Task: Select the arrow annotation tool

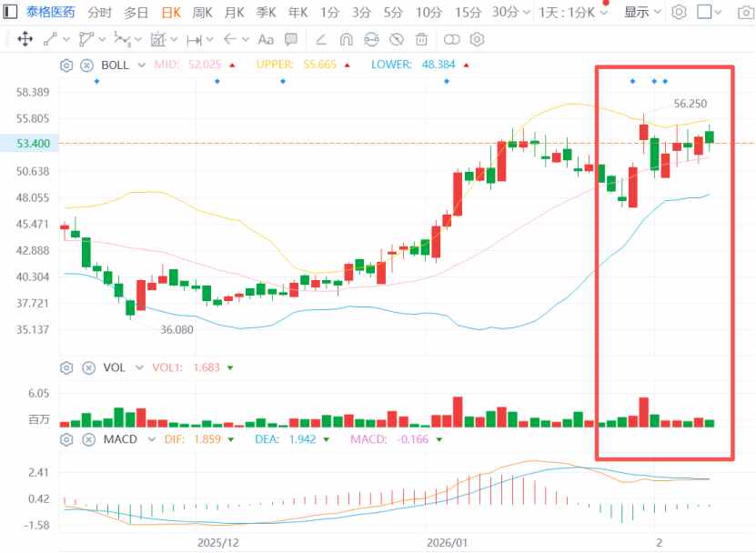Action: tap(230, 39)
